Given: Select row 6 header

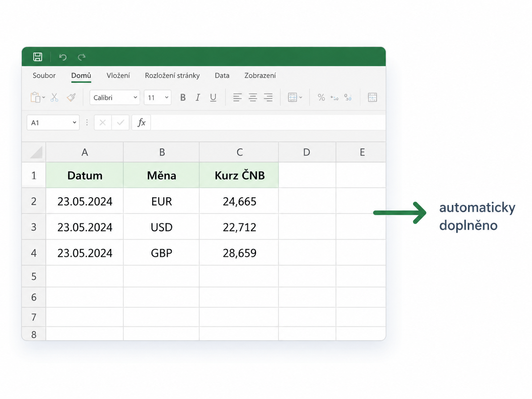Looking at the screenshot, I should pyautogui.click(x=34, y=297).
